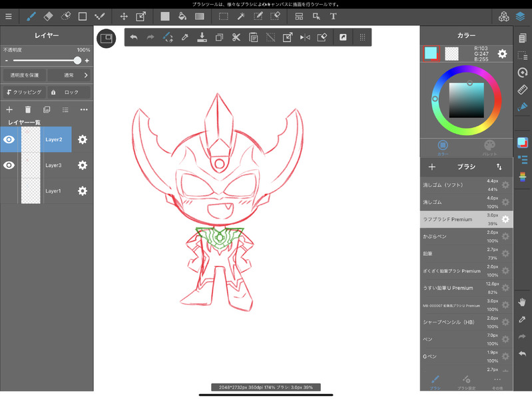Screen dimensions: 532x399
Task: Switch to the ブラシ tab at bottom
Action: 435,382
